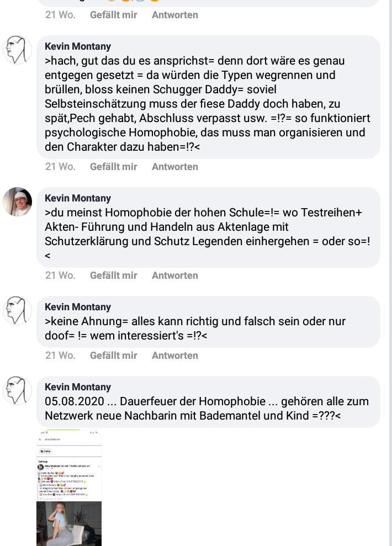Open Kevin Montany name on 'keine Ahnung' comment
The width and height of the screenshot is (392, 546).
(x=78, y=307)
